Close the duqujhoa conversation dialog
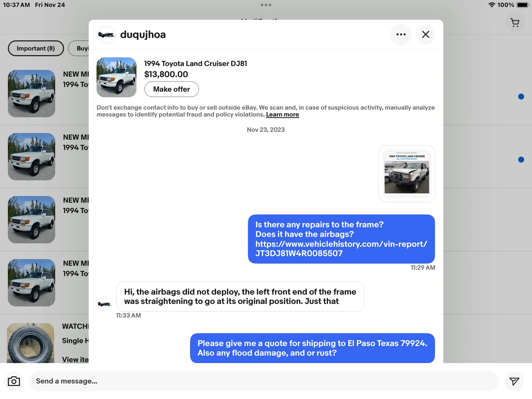 pyautogui.click(x=425, y=34)
